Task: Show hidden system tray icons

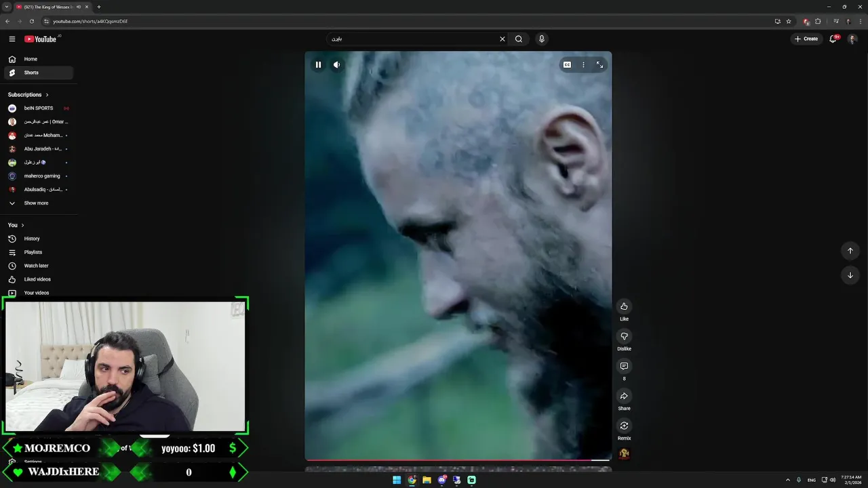Action: click(x=787, y=480)
